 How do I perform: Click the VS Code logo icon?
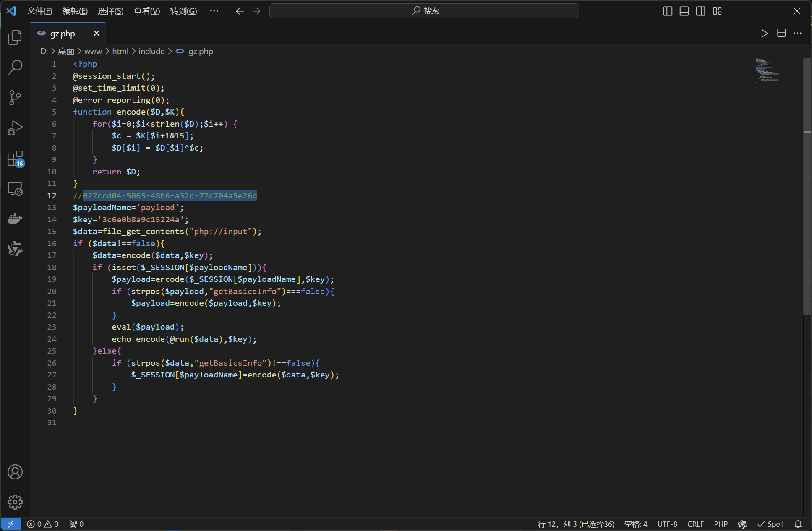click(12, 11)
